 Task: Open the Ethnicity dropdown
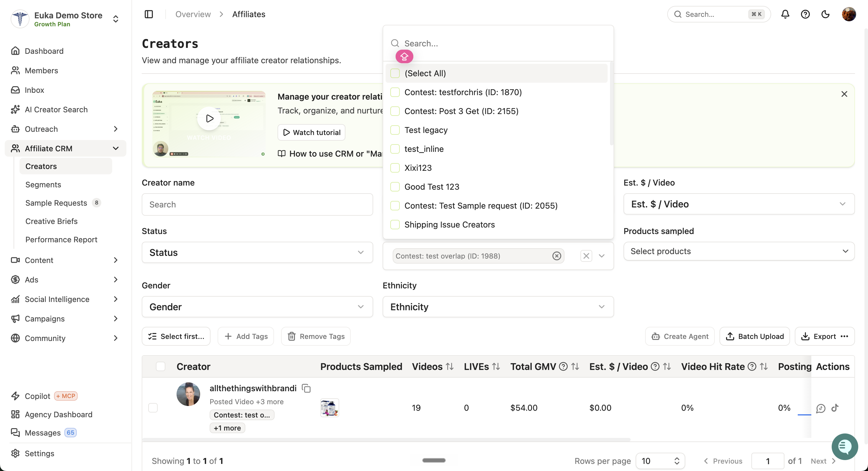point(498,307)
